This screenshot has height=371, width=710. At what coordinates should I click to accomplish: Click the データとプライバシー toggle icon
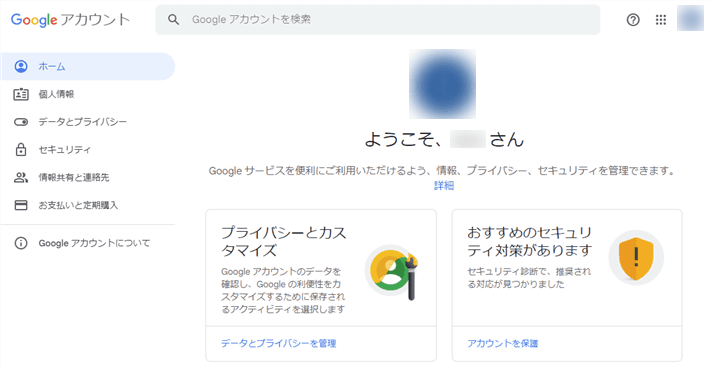point(21,122)
